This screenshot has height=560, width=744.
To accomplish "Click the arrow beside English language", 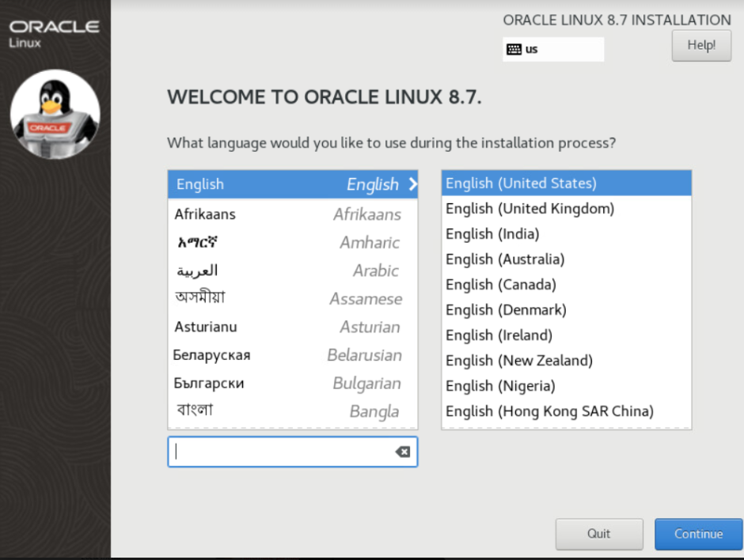I will (x=412, y=184).
